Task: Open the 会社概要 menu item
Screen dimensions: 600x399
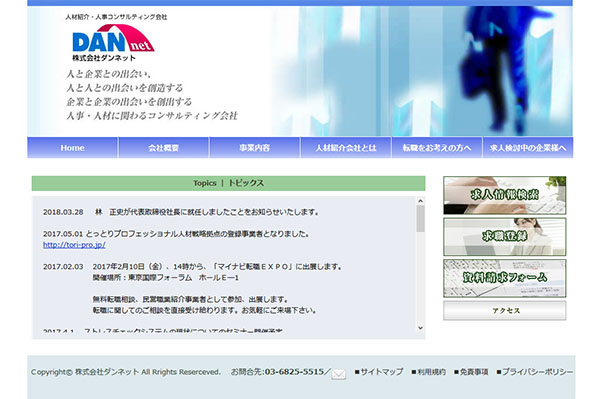Action: click(x=163, y=148)
